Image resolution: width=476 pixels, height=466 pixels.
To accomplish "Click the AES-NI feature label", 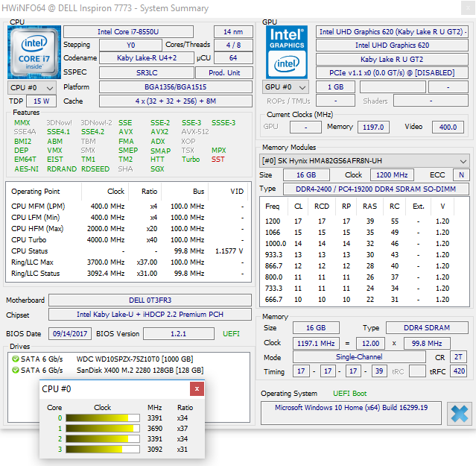I will pyautogui.click(x=26, y=169).
